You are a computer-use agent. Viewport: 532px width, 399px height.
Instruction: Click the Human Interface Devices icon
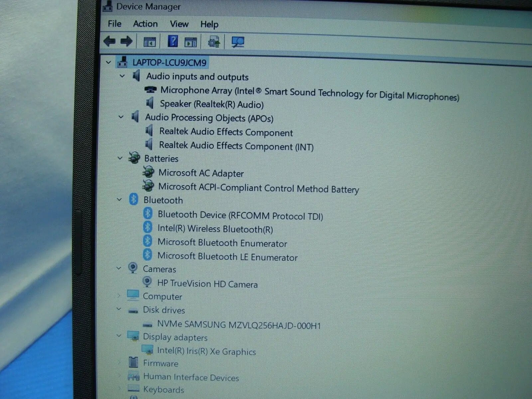click(133, 376)
